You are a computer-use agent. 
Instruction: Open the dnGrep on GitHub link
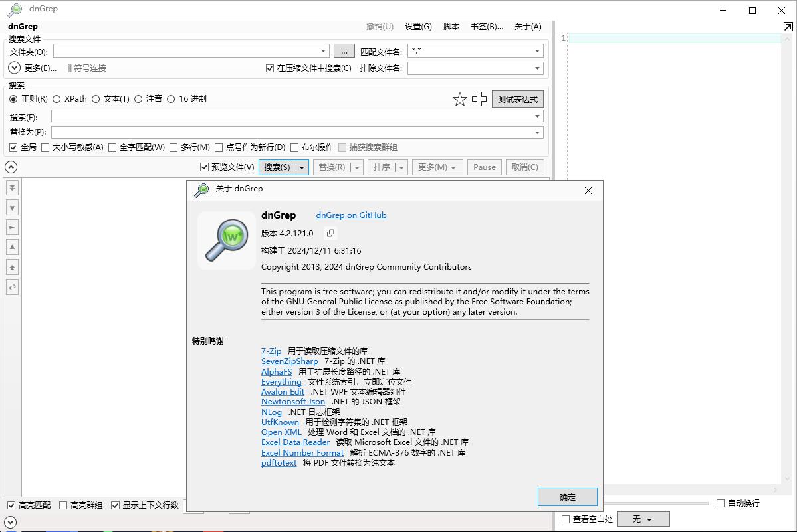click(351, 215)
